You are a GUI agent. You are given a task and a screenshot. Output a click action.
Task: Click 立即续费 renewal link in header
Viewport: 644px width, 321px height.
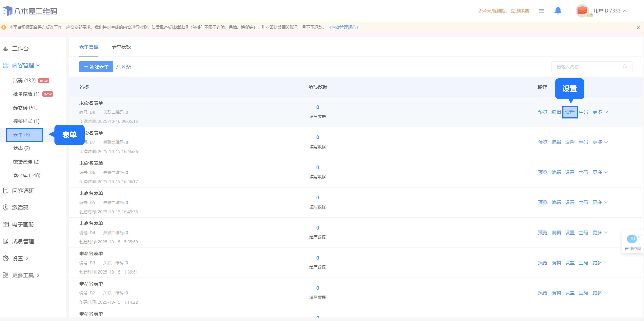(x=520, y=11)
